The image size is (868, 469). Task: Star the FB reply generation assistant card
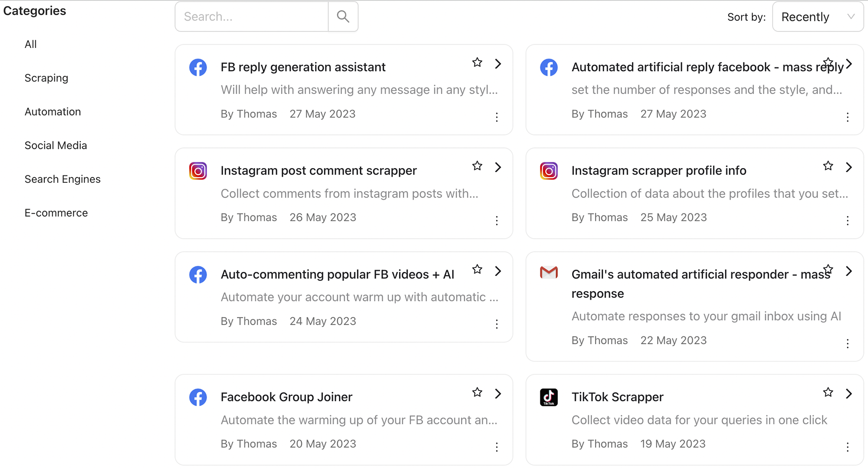click(477, 63)
